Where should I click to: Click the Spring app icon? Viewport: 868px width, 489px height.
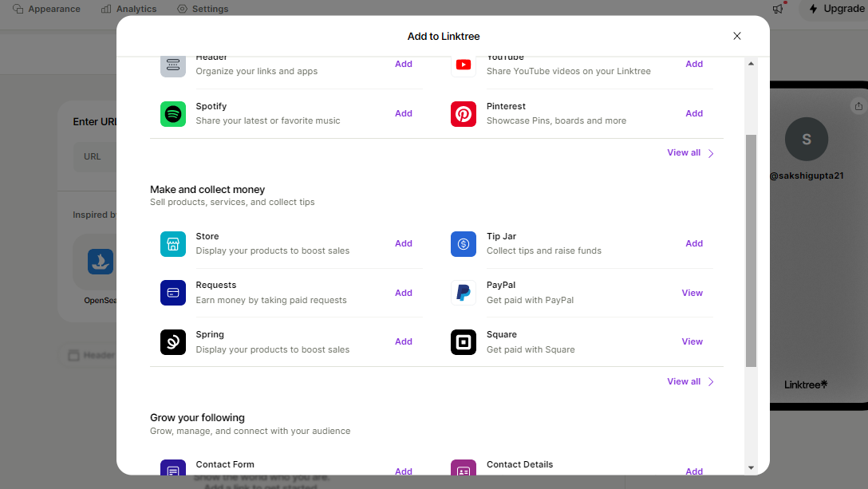click(173, 342)
